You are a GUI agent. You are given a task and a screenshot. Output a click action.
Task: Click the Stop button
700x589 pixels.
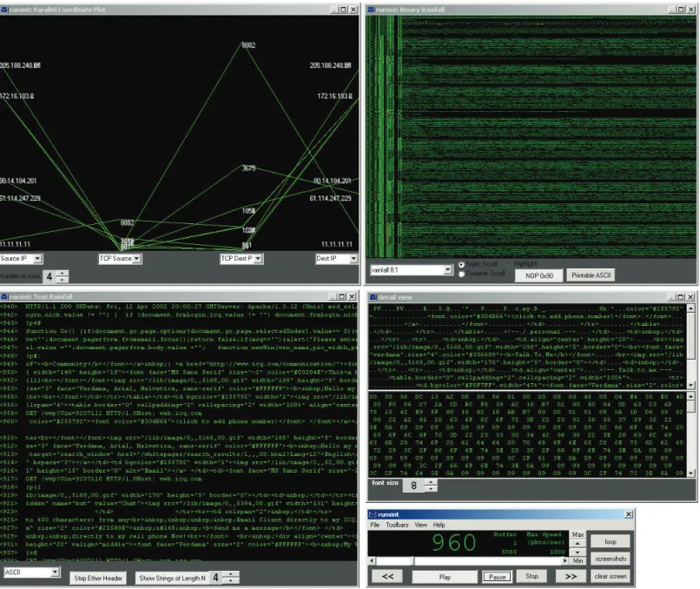(x=532, y=577)
